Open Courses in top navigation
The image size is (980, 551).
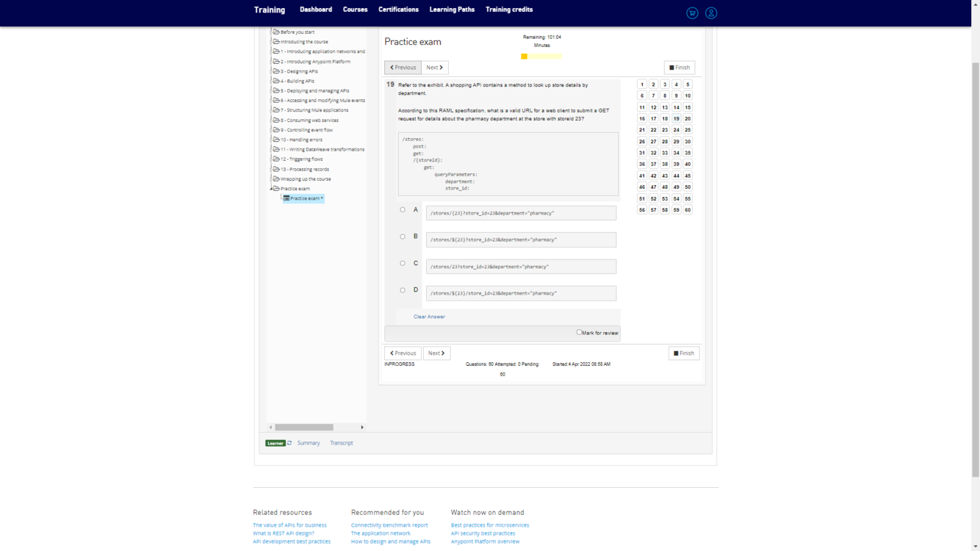click(x=355, y=10)
